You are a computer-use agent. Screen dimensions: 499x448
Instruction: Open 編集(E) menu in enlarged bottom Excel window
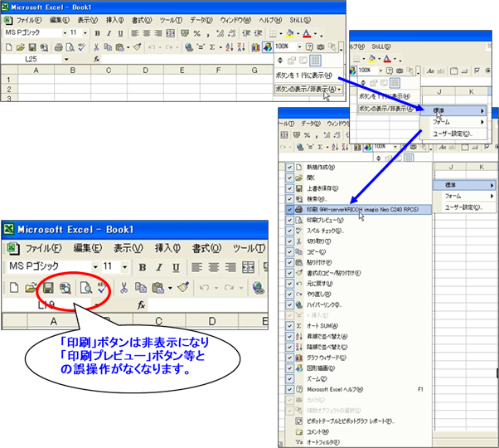[88, 248]
